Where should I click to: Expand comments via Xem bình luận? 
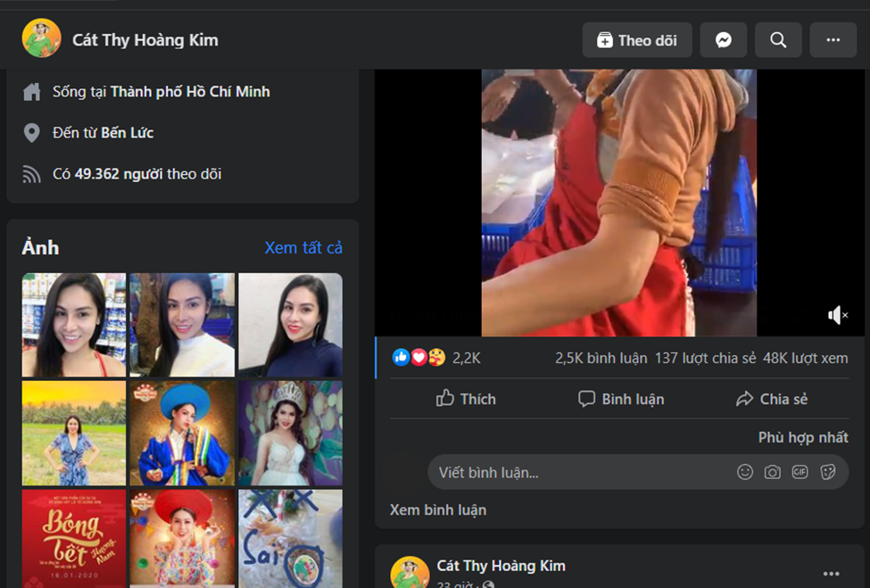[438, 509]
